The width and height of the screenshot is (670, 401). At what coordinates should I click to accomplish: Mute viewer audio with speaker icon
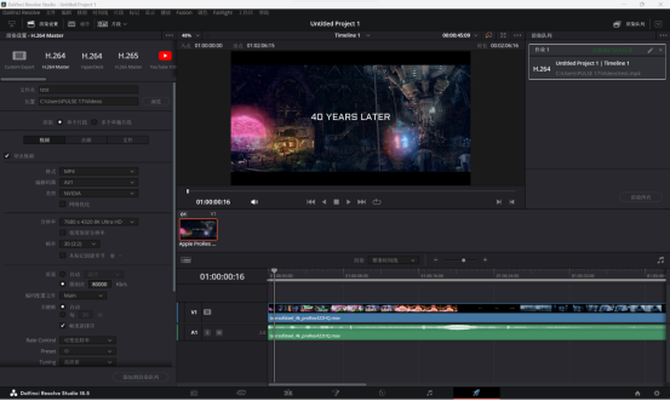[254, 202]
